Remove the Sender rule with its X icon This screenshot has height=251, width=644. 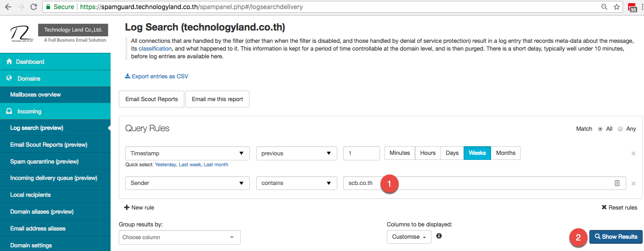(x=633, y=184)
